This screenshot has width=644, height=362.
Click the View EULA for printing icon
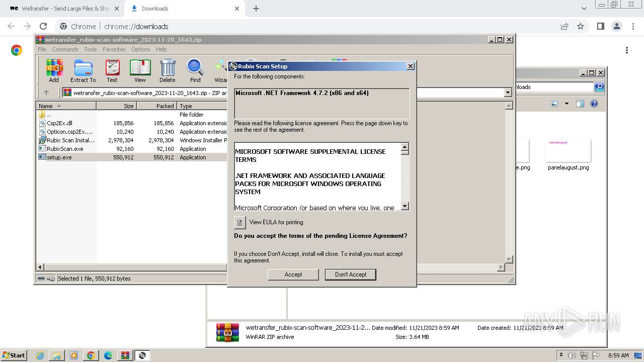click(x=240, y=222)
